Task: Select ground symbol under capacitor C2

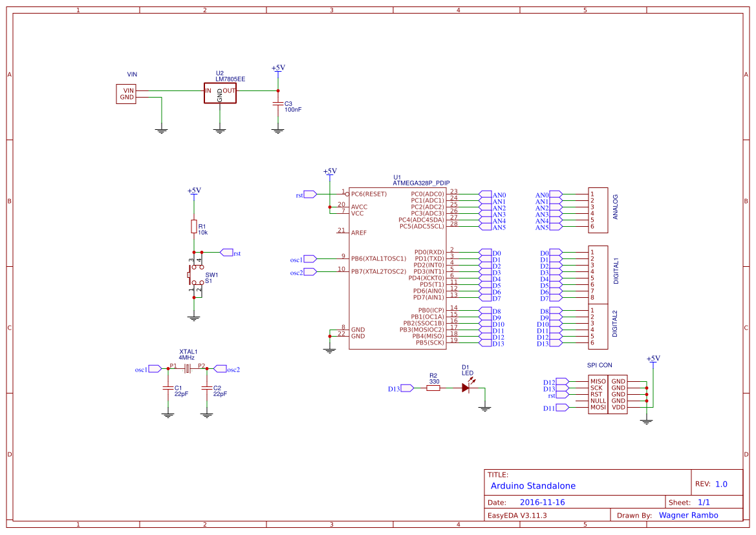Action: [x=207, y=415]
